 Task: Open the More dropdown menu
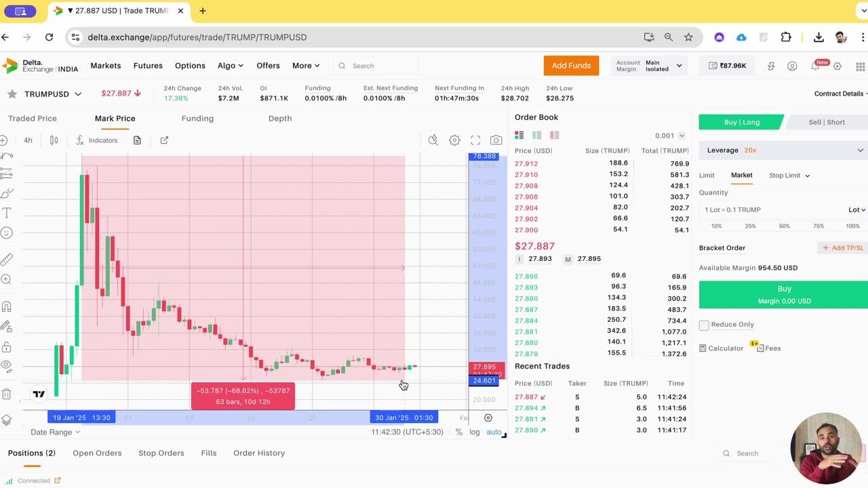click(306, 66)
